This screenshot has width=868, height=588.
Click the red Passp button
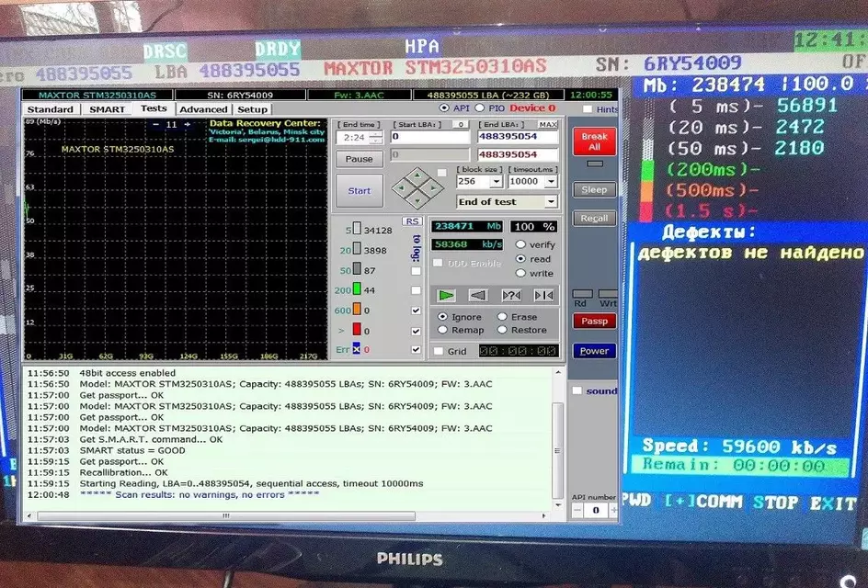point(595,321)
